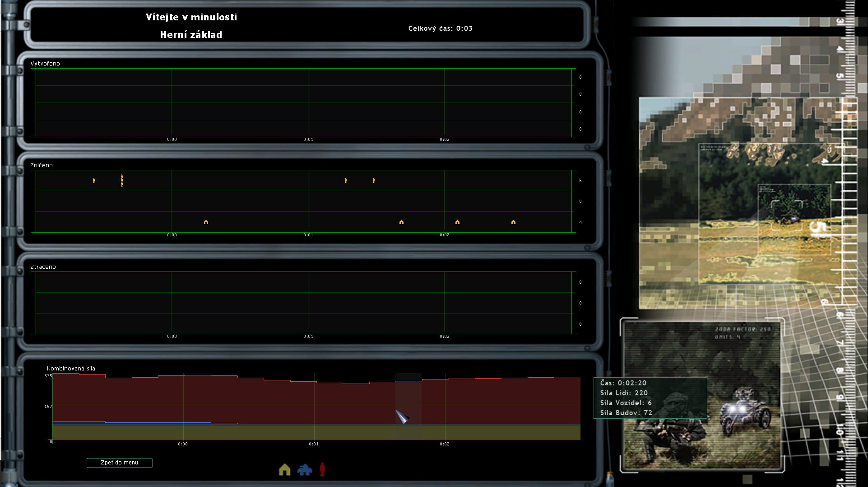This screenshot has width=868, height=487.
Task: Click the 335 axis value in Kombinovaná síla
Action: coord(48,376)
